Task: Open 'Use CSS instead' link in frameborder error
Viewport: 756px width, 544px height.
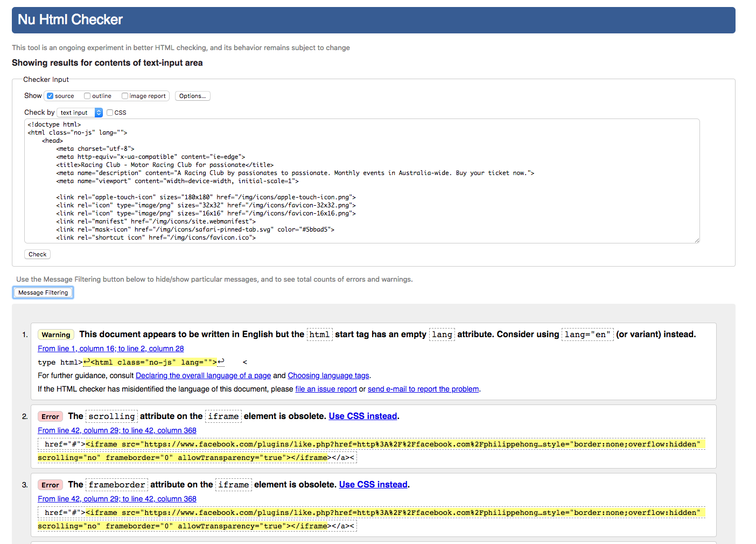Action: click(373, 485)
